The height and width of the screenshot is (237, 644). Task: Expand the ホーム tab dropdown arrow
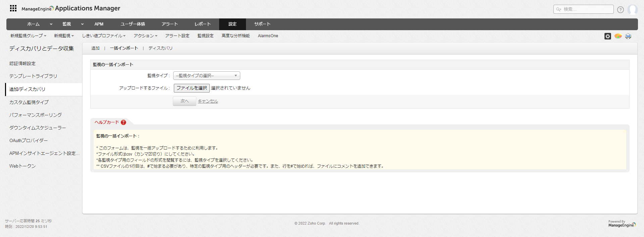click(51, 24)
